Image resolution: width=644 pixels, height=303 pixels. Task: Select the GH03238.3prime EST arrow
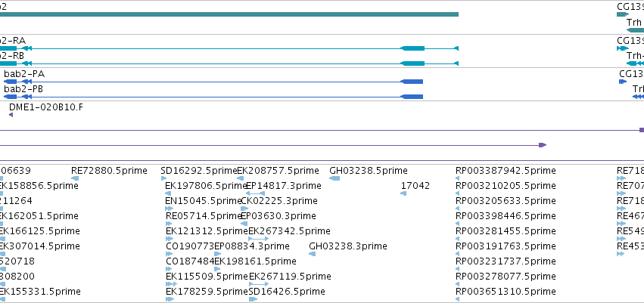pos(312,254)
